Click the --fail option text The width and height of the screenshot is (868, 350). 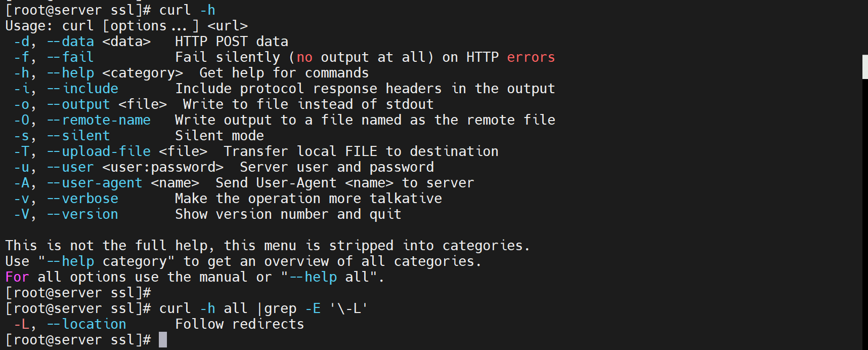click(x=71, y=57)
